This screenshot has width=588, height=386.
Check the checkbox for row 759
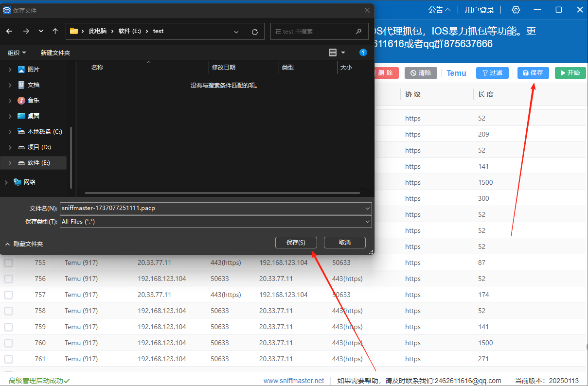pos(9,327)
